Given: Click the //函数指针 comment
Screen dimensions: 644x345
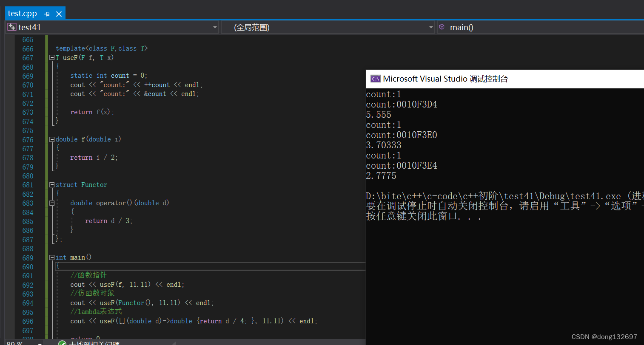Looking at the screenshot, I should (x=88, y=275).
